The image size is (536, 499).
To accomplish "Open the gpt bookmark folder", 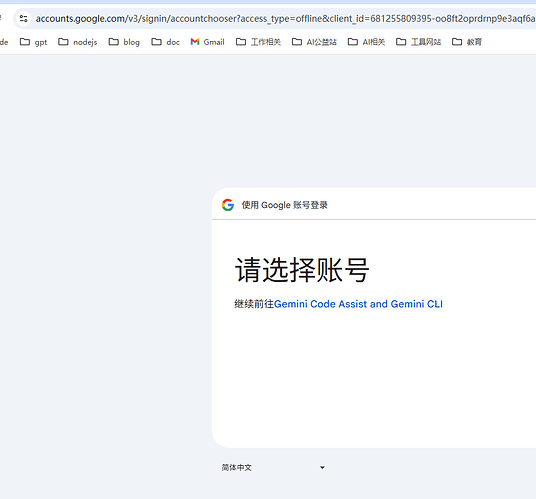I will click(x=34, y=42).
